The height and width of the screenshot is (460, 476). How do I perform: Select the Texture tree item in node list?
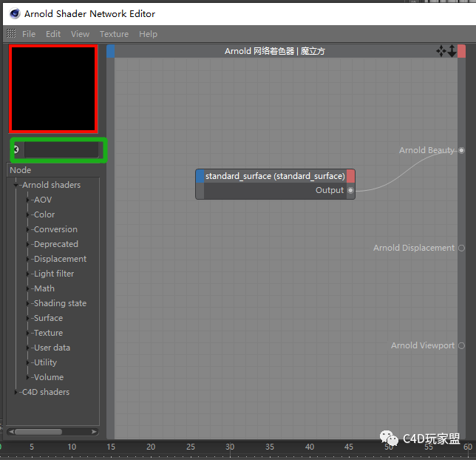coord(48,333)
